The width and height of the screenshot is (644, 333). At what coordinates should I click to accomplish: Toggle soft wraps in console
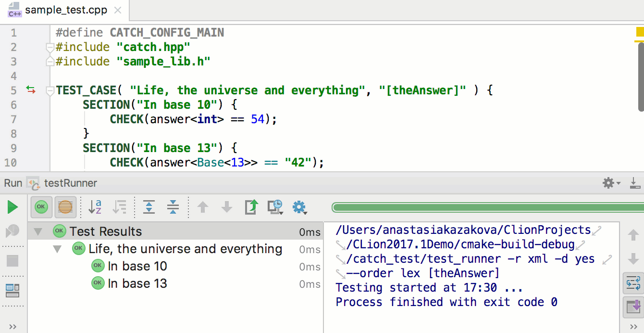point(633,283)
